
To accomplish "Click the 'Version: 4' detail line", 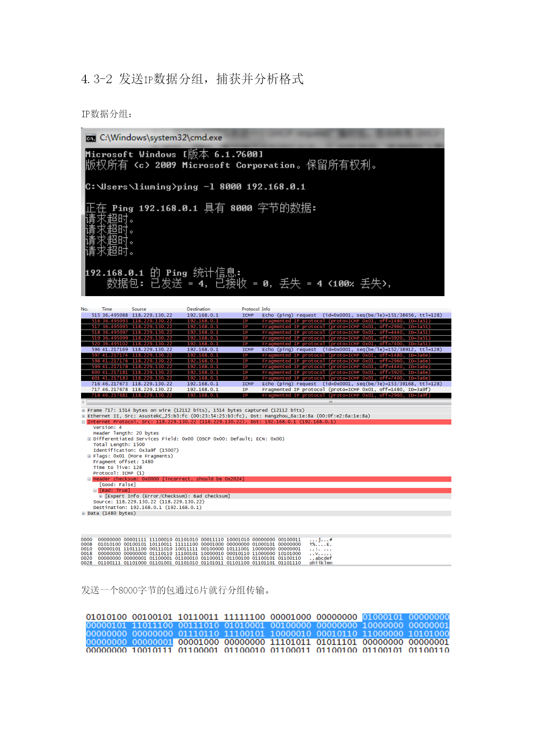I will pos(107,428).
